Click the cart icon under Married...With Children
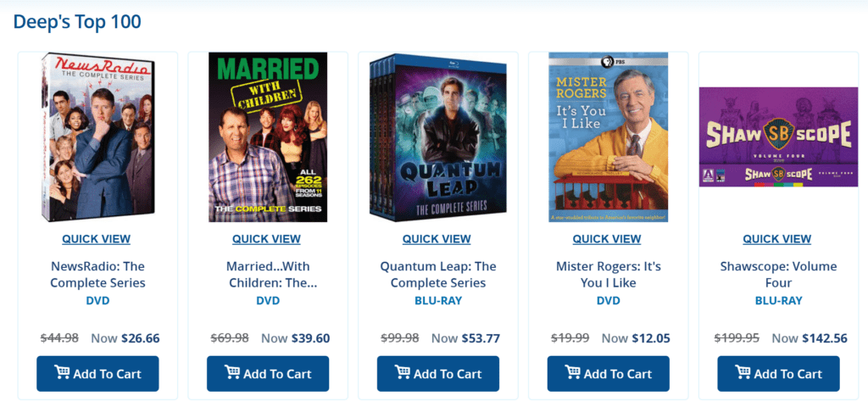Screen dimensions: 868x401 232,373
